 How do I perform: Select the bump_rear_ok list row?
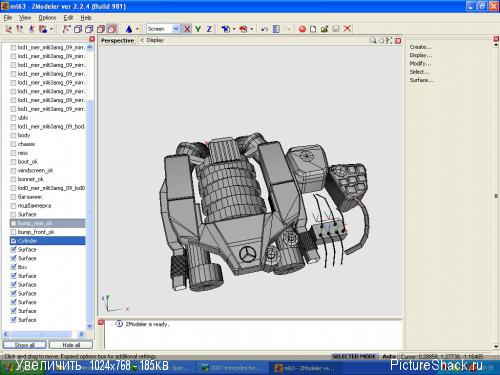click(x=48, y=223)
